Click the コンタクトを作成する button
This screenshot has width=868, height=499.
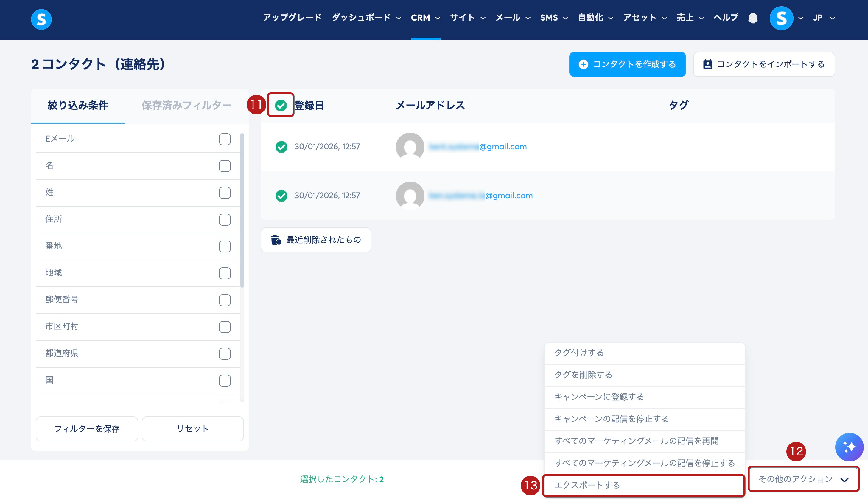pos(627,64)
